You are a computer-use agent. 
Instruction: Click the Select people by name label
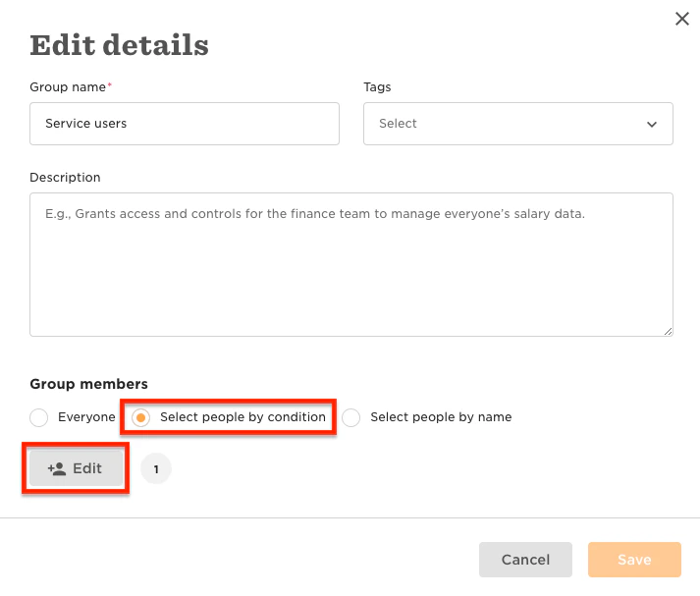tap(441, 417)
